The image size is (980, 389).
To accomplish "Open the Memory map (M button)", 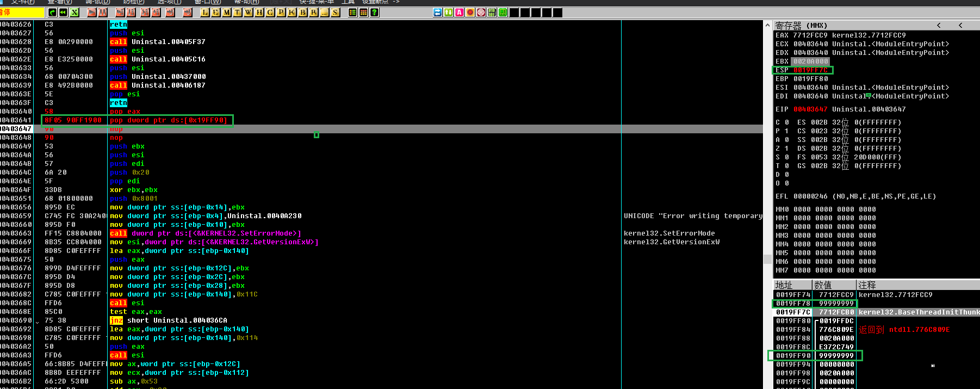I will click(226, 13).
